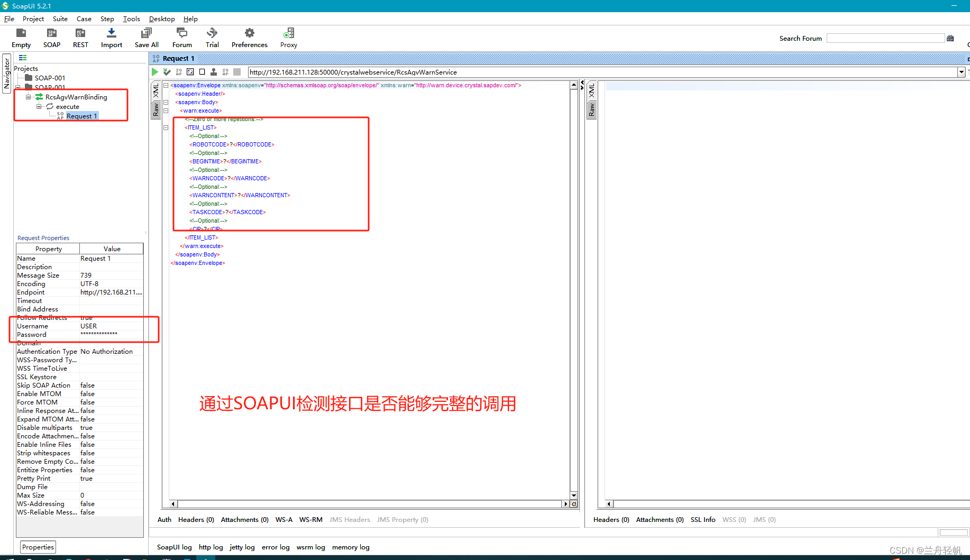
Task: Click the Import project icon
Action: 112,33
